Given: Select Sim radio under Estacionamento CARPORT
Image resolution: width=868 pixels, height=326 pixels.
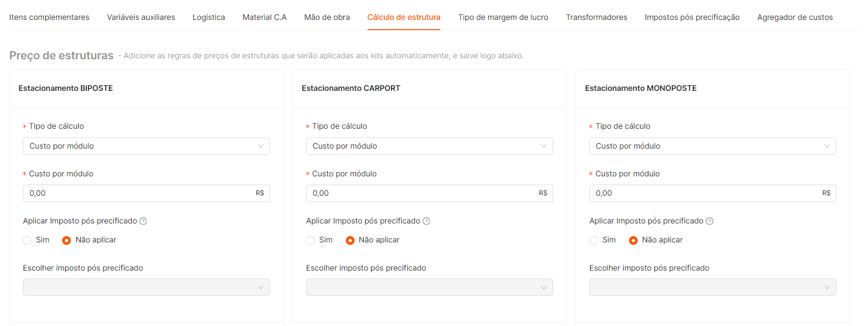Looking at the screenshot, I should [310, 240].
